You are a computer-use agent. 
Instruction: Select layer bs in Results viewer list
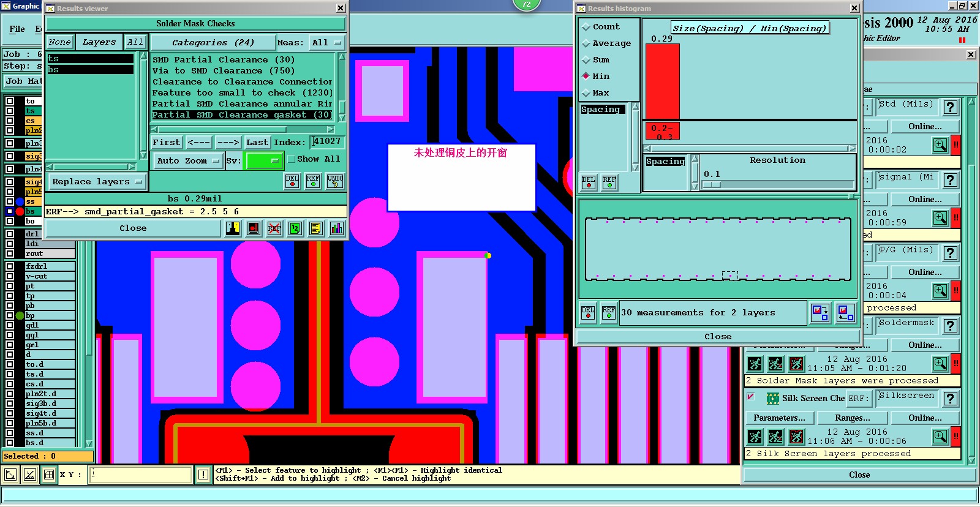(90, 70)
